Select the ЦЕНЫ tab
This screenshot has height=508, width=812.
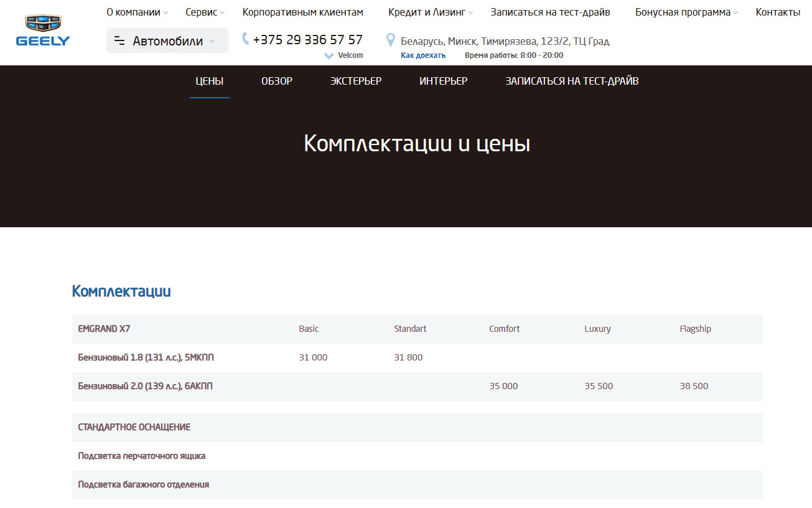[x=210, y=82]
